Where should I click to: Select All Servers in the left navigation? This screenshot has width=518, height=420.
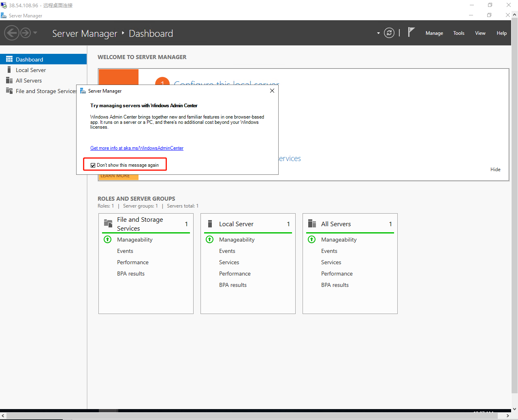click(43, 80)
